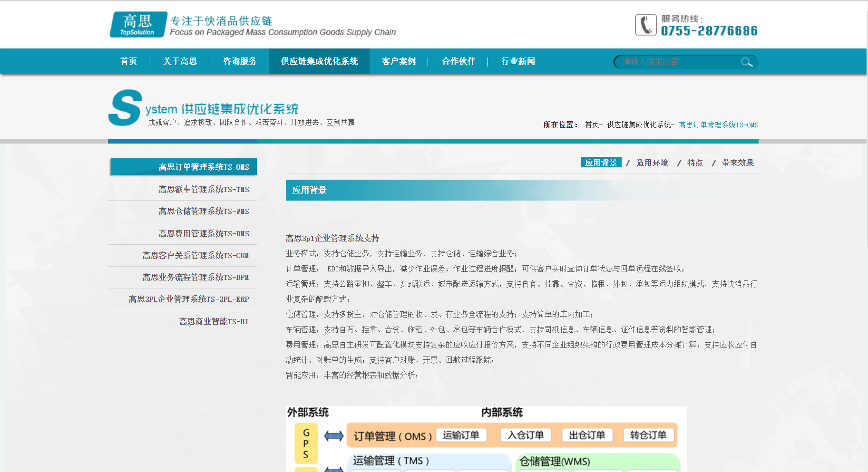Image resolution: width=868 pixels, height=472 pixels.
Task: Click the 应用背景 section header bar
Action: pyautogui.click(x=522, y=190)
